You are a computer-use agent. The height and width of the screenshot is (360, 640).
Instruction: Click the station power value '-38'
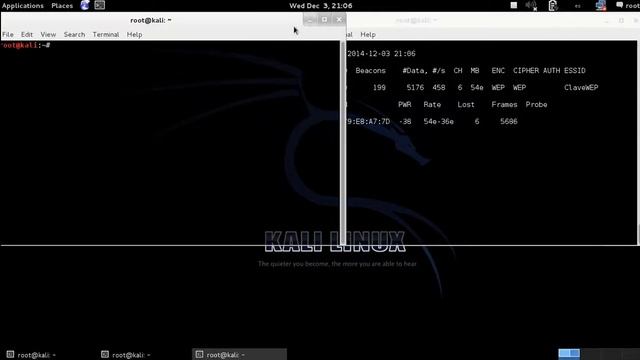[x=405, y=122]
